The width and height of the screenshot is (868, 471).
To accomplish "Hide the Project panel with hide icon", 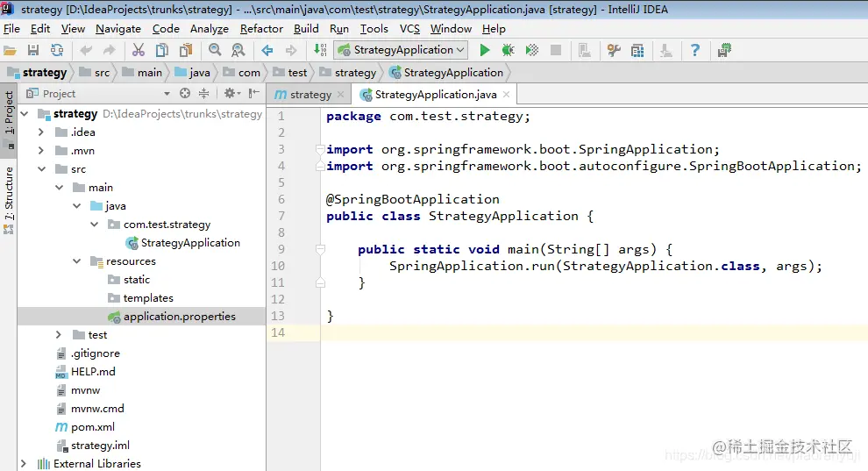I will [253, 94].
